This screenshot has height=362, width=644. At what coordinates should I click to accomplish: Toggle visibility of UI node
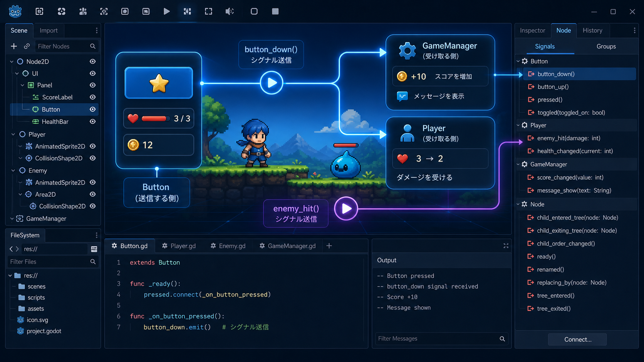pyautogui.click(x=92, y=73)
